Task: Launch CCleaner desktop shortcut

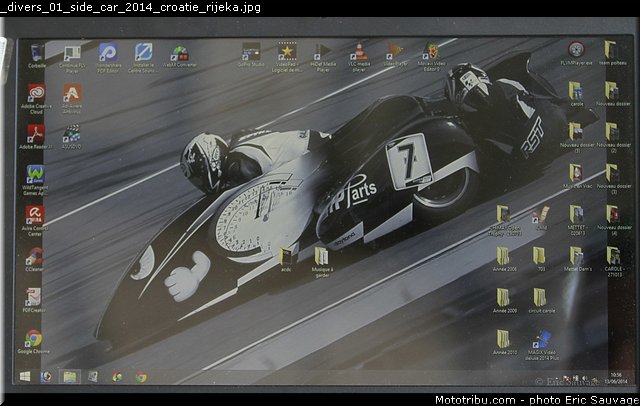Action: click(x=35, y=260)
